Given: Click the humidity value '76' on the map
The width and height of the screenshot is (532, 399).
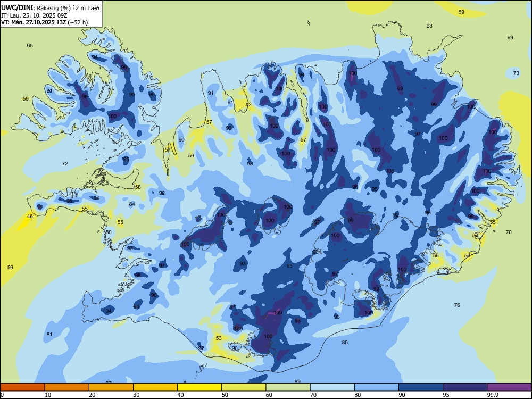Looking at the screenshot, I should click(x=457, y=305).
